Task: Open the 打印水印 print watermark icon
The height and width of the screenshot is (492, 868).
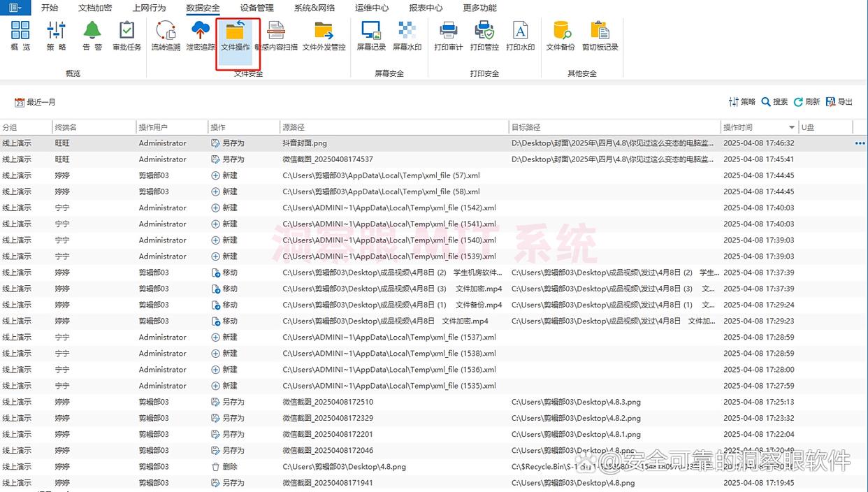Action: click(520, 35)
